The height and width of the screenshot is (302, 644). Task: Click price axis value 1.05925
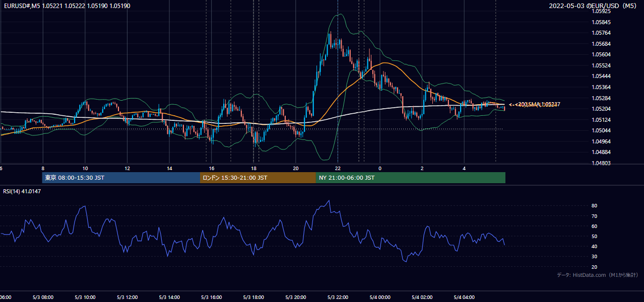click(x=601, y=11)
